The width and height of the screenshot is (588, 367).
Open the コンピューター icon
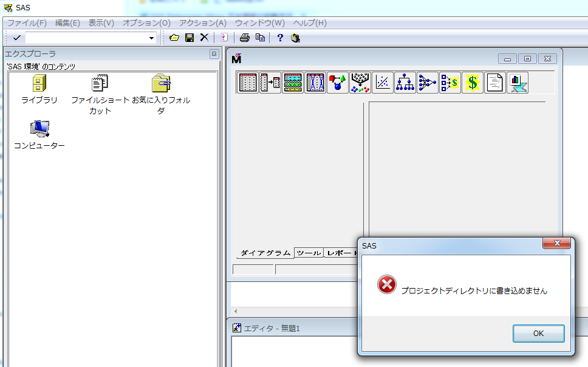click(x=39, y=129)
